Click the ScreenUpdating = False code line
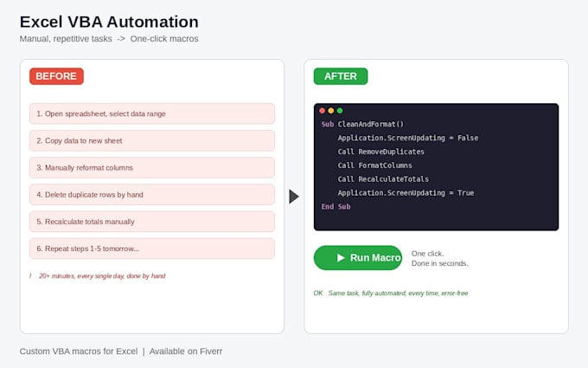This screenshot has width=588, height=368. point(408,139)
